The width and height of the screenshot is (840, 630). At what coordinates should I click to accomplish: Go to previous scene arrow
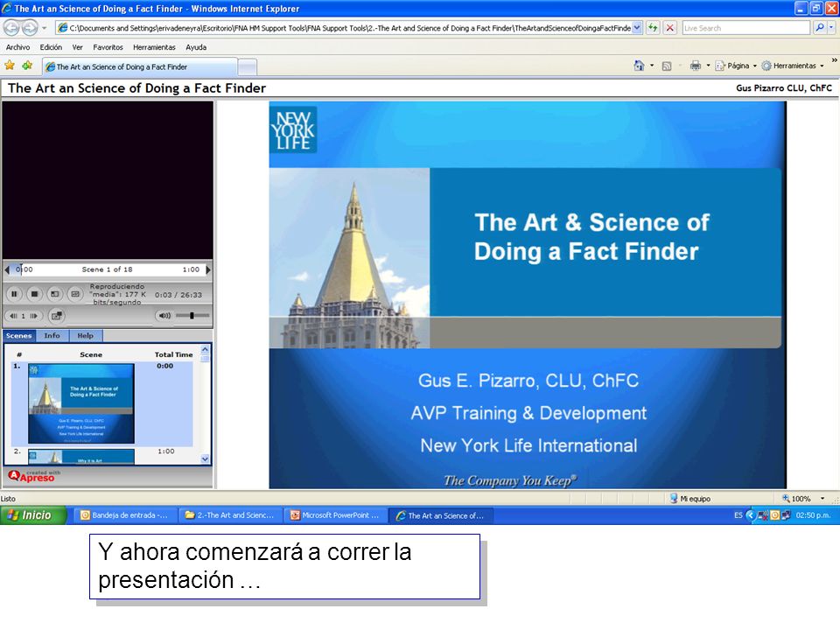[x=7, y=269]
